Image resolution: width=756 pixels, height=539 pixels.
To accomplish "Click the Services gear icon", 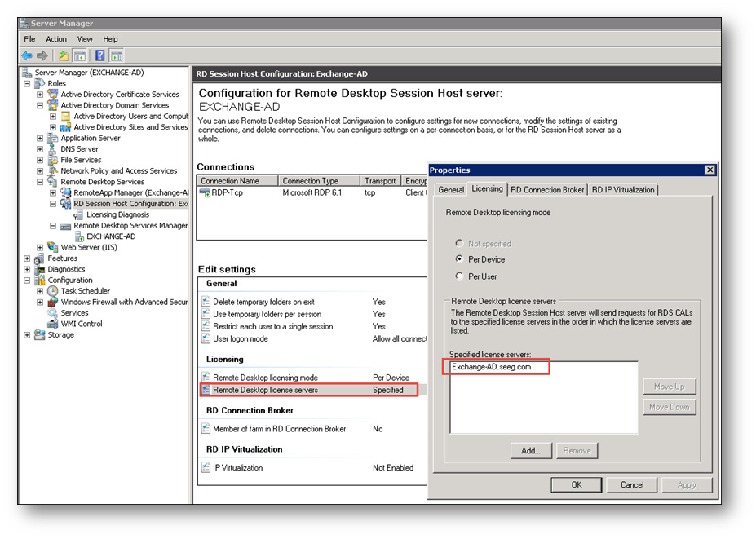I will (53, 313).
